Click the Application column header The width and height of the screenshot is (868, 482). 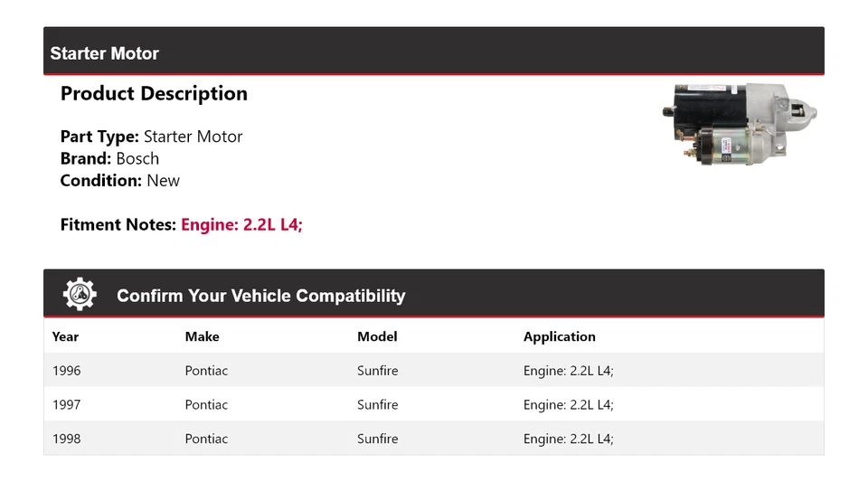[x=559, y=336]
